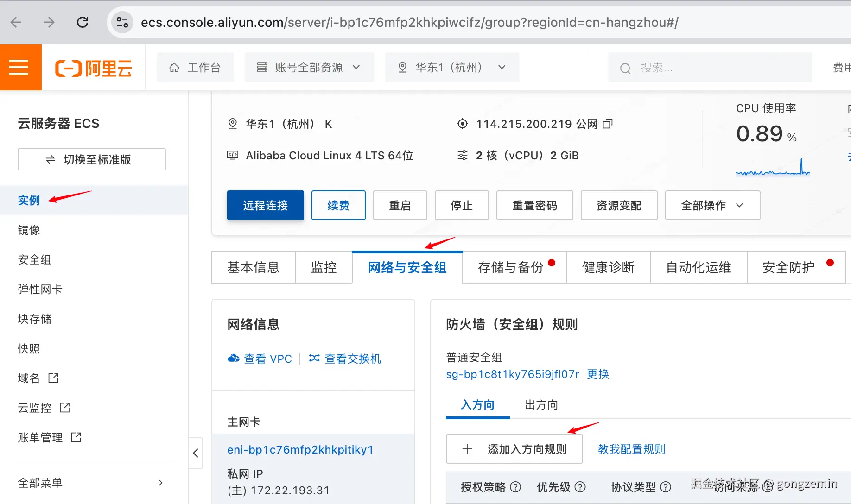Click the 资源变配 button
Viewport: 851px width, 504px height.
[619, 205]
